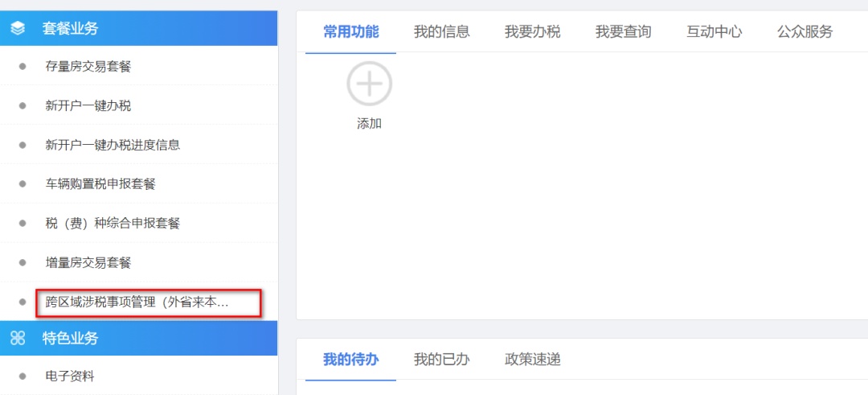The width and height of the screenshot is (868, 395).
Task: Switch to 公众服务 tab
Action: (x=805, y=31)
